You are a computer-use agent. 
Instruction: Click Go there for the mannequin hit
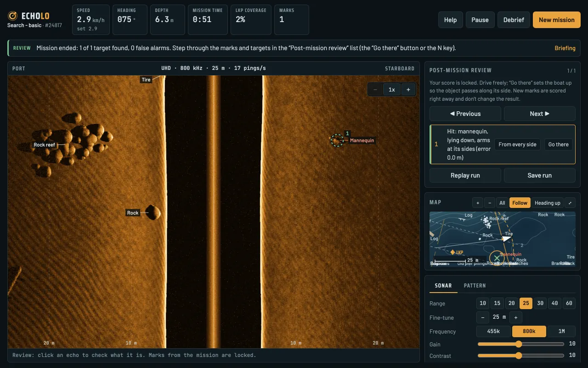559,144
